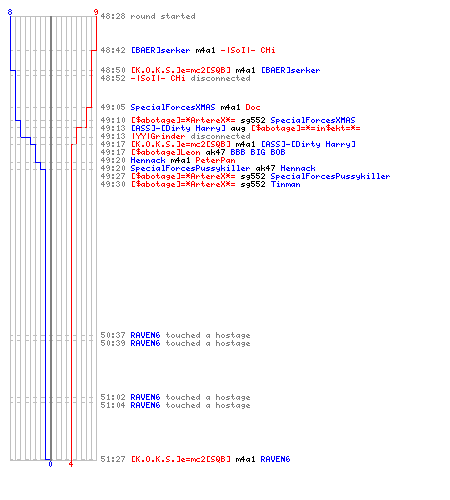
Task: Click the red 4 survivors label at bottom
Action: [71, 464]
